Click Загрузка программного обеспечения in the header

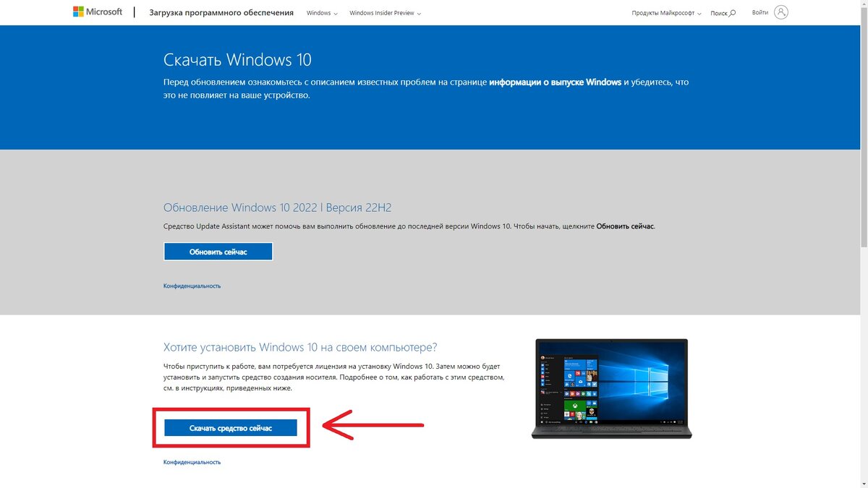[221, 12]
